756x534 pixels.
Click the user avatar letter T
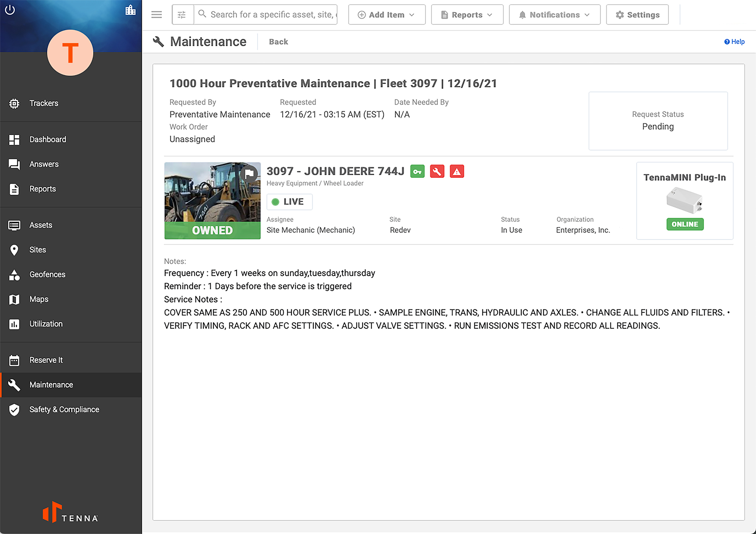[70, 53]
